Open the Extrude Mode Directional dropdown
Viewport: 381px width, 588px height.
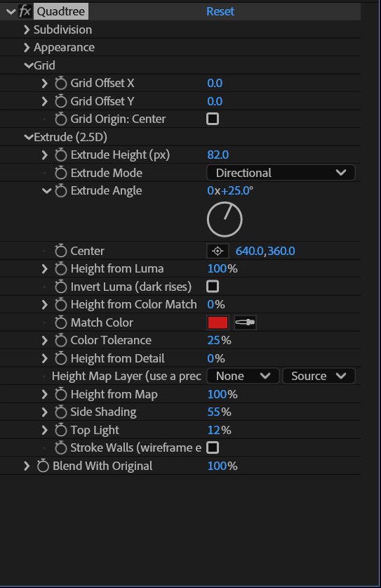(281, 173)
